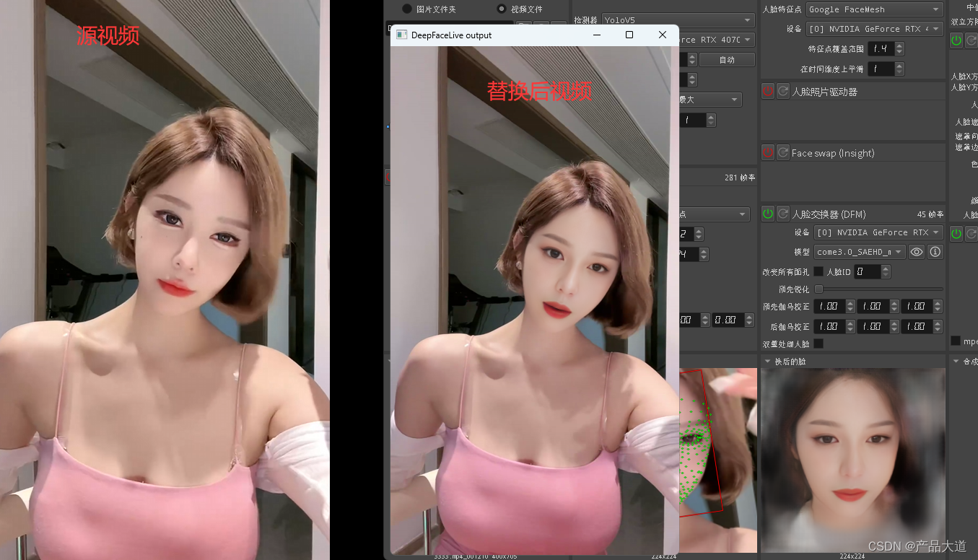Click stepper arrows left of 自动 button
The image size is (978, 560).
(693, 60)
